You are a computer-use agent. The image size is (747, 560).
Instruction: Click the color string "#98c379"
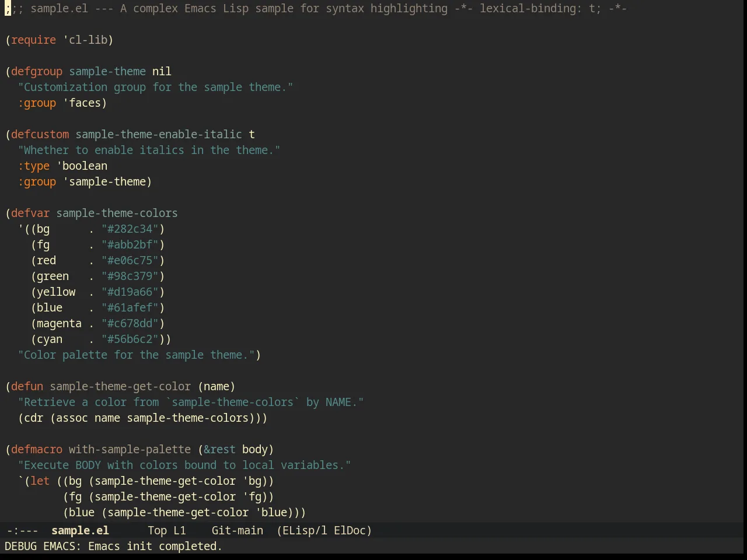(x=130, y=276)
